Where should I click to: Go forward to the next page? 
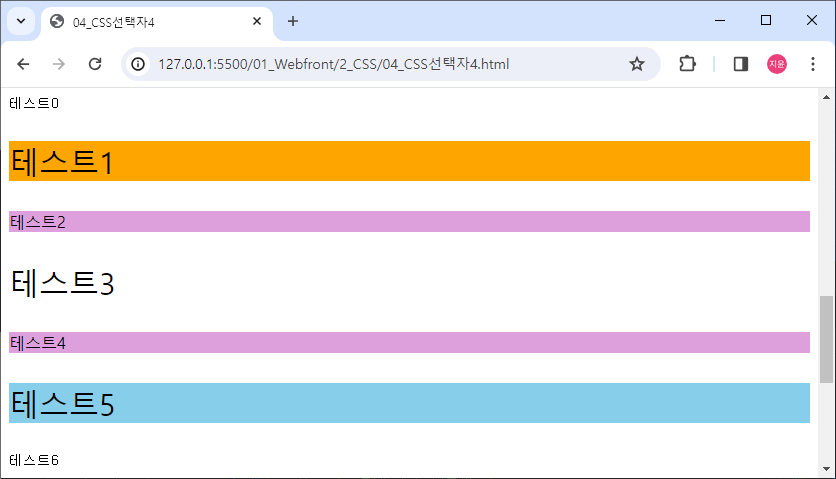click(59, 64)
